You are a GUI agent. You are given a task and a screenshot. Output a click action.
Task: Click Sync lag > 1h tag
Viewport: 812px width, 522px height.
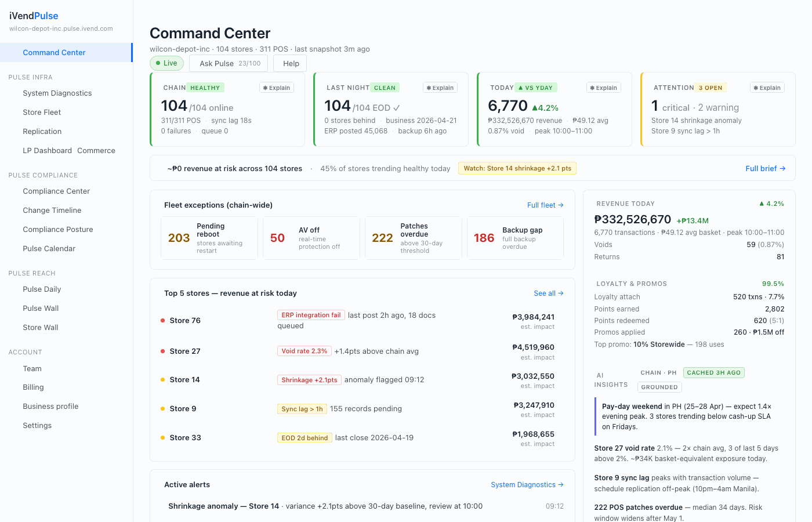pyautogui.click(x=302, y=409)
